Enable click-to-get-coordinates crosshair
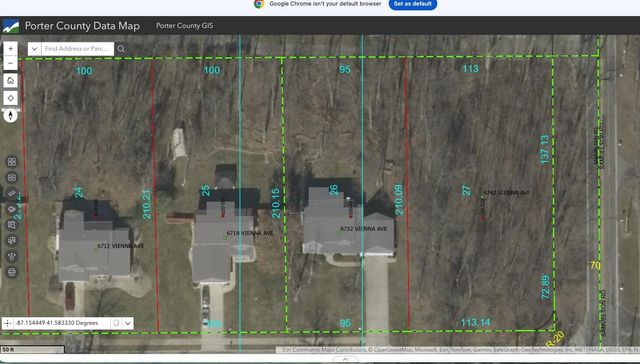Image resolution: width=640 pixels, height=364 pixels. 7,323
